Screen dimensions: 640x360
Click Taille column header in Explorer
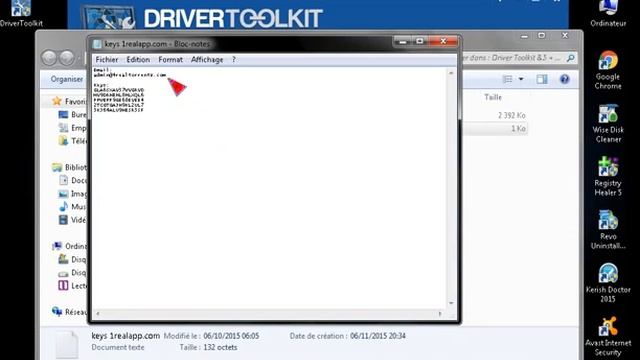pos(493,97)
